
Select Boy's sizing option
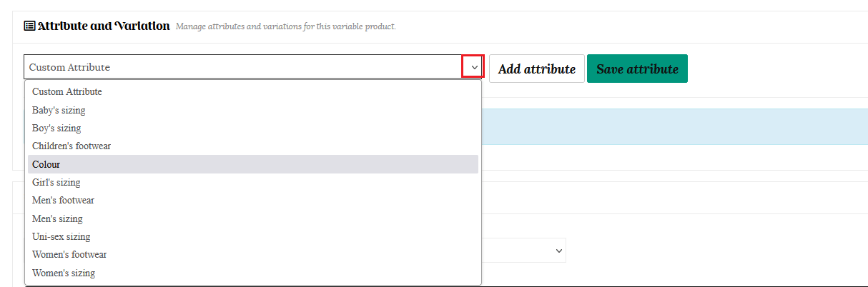56,129
